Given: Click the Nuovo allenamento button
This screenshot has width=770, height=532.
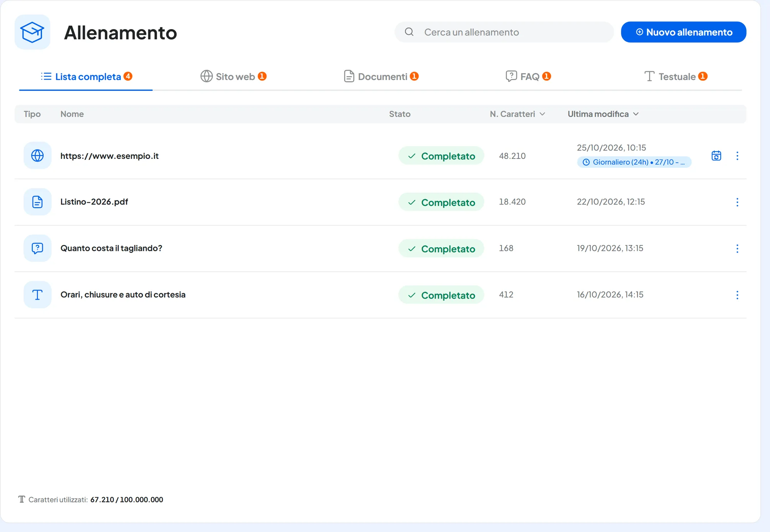Looking at the screenshot, I should point(683,32).
